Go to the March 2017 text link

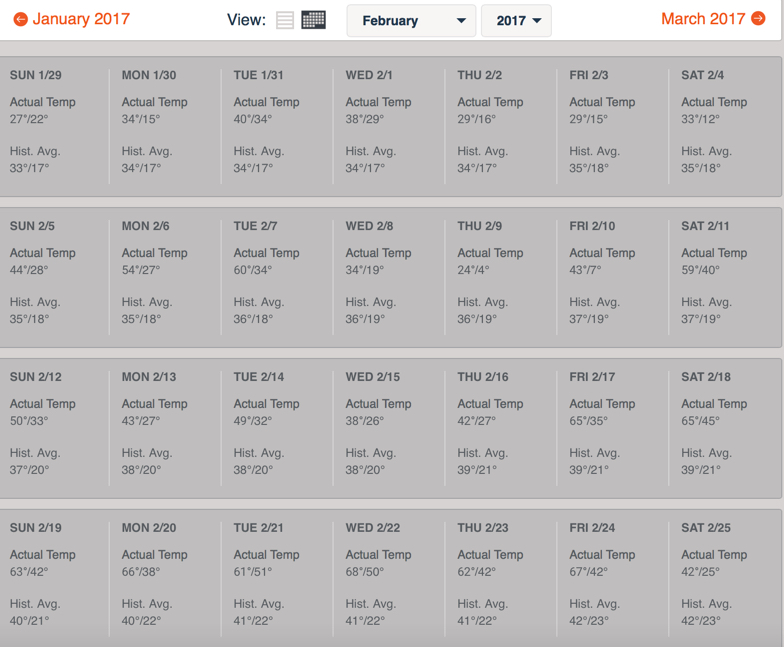click(703, 19)
